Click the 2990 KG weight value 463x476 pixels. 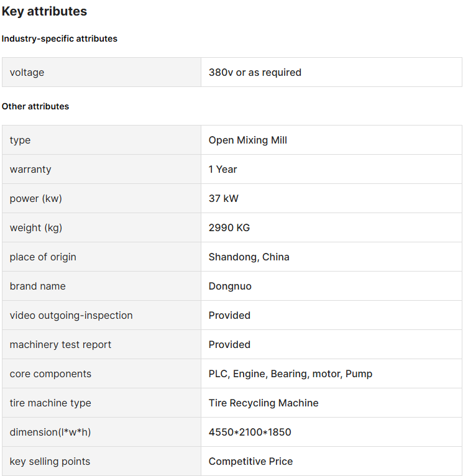229,227
